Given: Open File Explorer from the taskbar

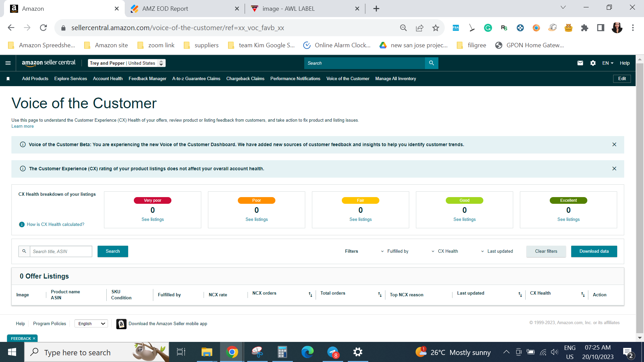Looking at the screenshot, I should click(x=207, y=352).
